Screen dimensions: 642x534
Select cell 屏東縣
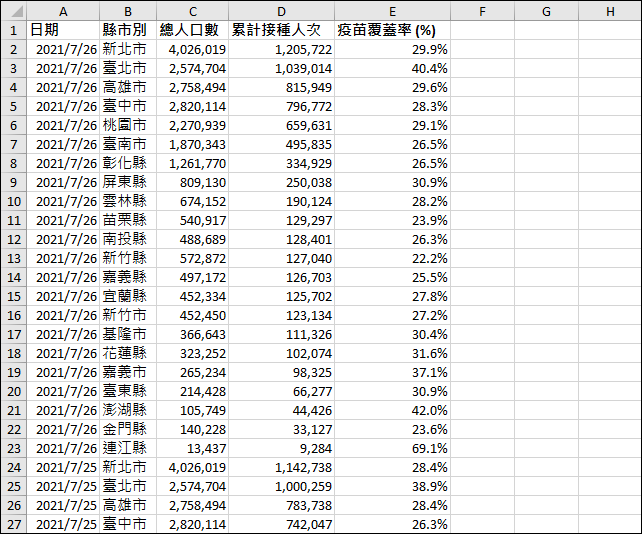128,182
